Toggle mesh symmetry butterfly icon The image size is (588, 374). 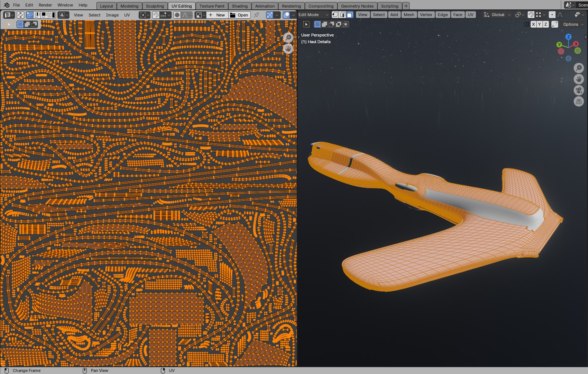pyautogui.click(x=526, y=24)
